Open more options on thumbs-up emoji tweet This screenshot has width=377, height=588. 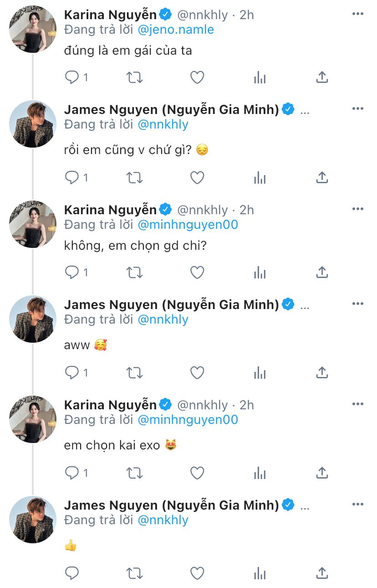click(358, 505)
